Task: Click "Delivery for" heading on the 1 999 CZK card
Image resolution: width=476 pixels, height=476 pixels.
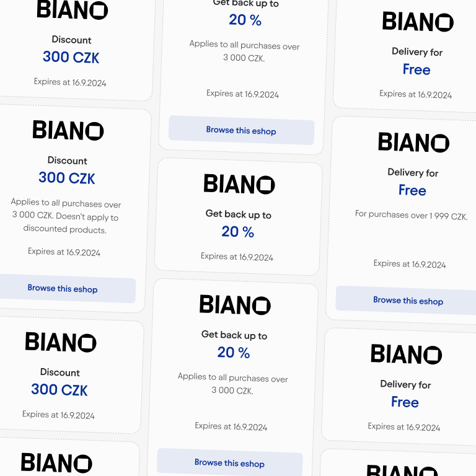Action: coord(413,173)
